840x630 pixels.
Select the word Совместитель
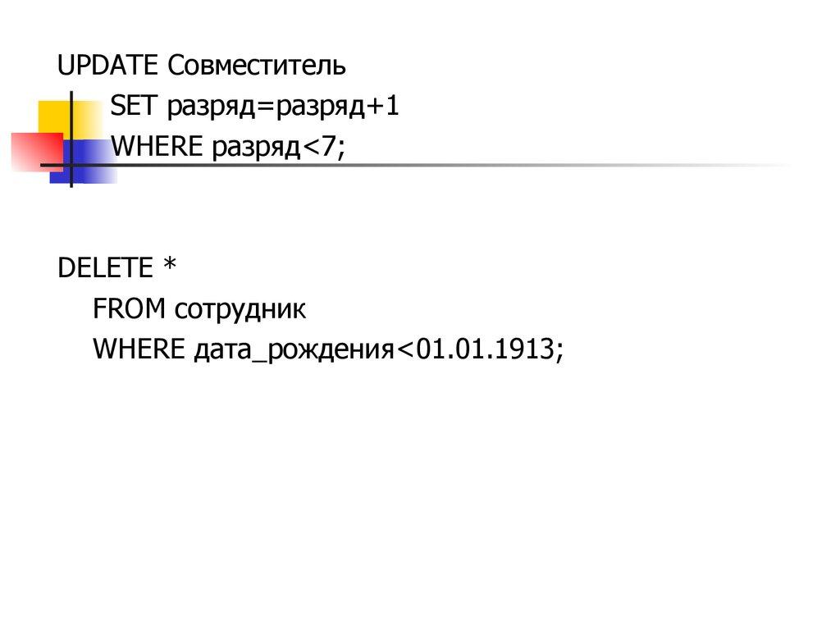257,65
